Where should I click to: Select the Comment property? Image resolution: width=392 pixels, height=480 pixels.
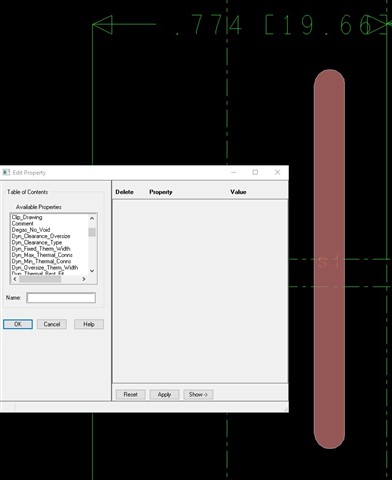(23, 224)
